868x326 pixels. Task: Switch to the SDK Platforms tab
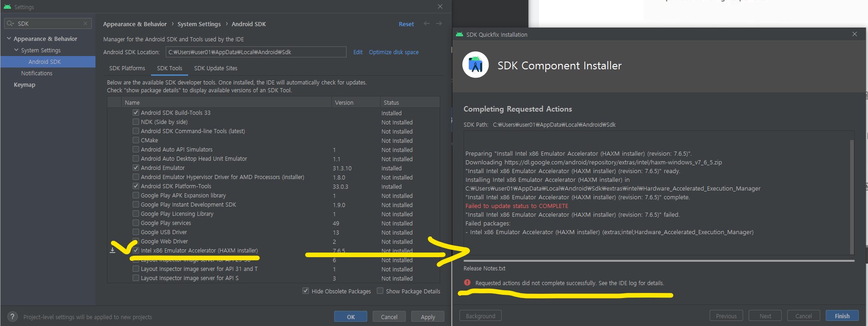[127, 68]
